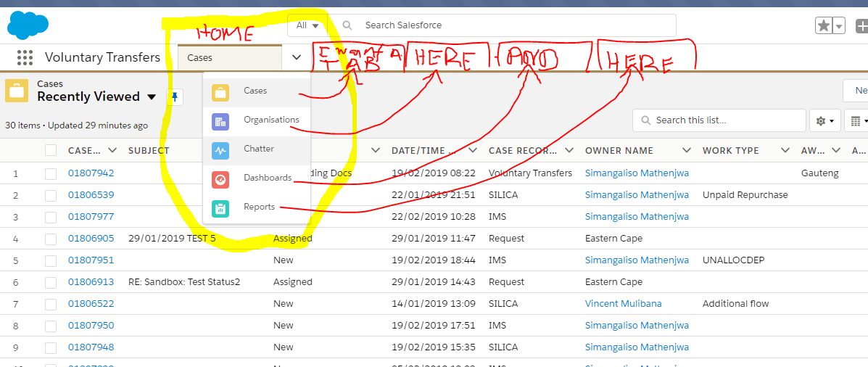Click the 'Gauteng' cell in row 1
This screenshot has width=868, height=367.
click(x=820, y=173)
